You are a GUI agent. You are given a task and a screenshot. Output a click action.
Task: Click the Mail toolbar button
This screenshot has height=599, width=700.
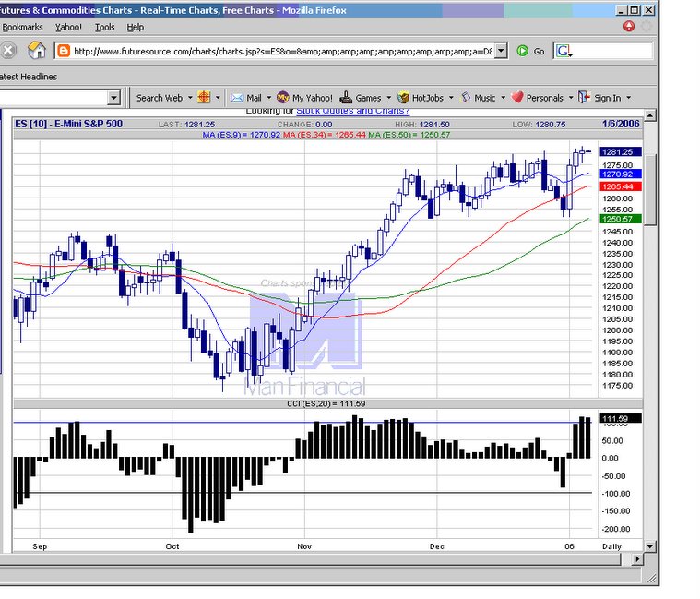(x=254, y=98)
